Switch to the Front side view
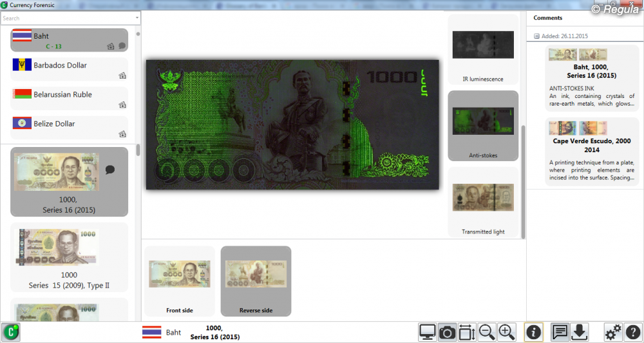Viewport: 644px width, 343px height. (x=180, y=280)
